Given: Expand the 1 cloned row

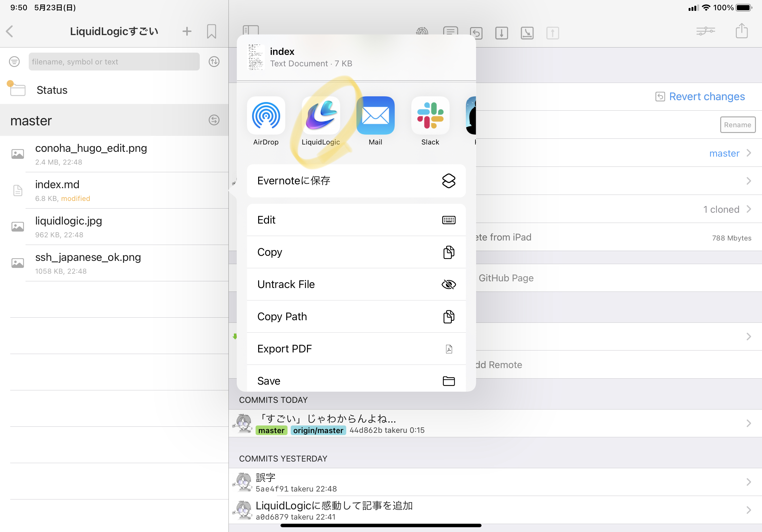Looking at the screenshot, I should 748,209.
